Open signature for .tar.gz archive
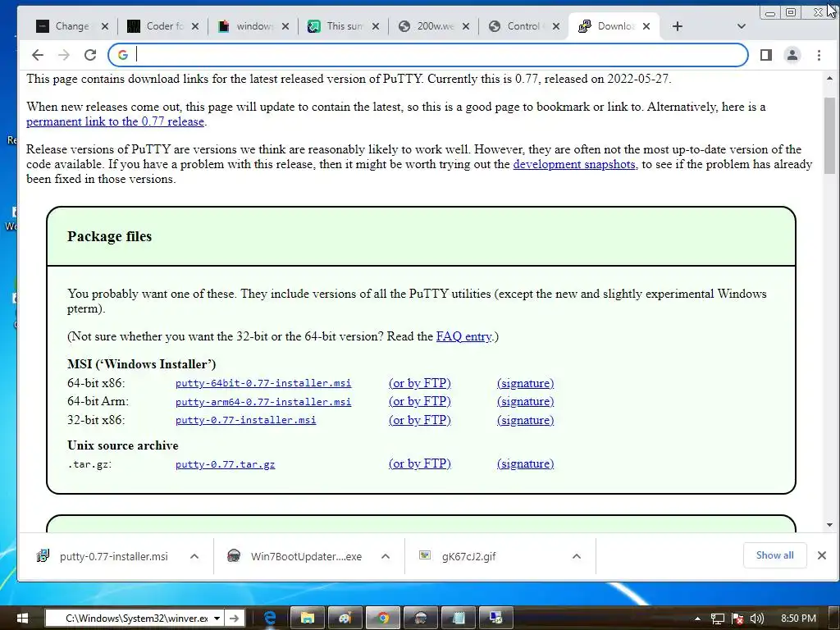840x630 pixels. (526, 463)
